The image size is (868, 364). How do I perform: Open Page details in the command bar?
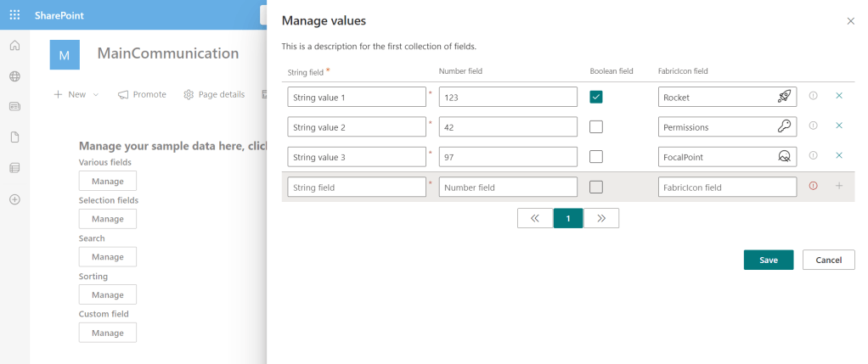click(x=214, y=94)
